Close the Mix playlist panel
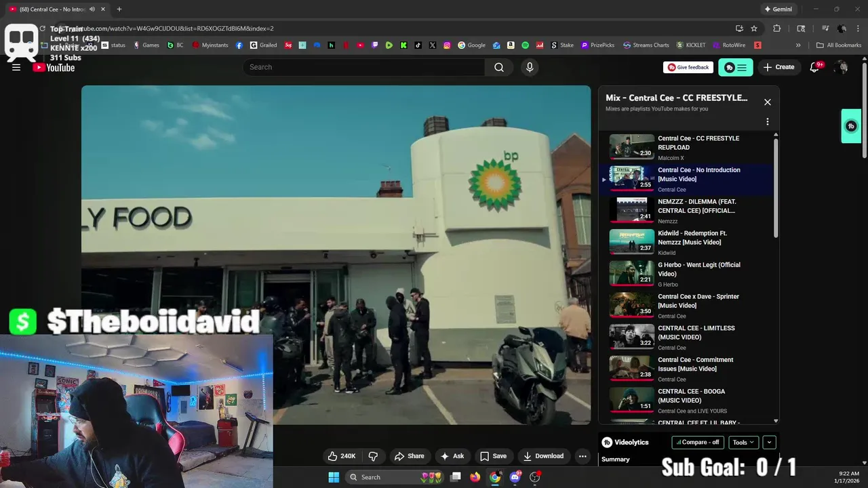 (768, 102)
